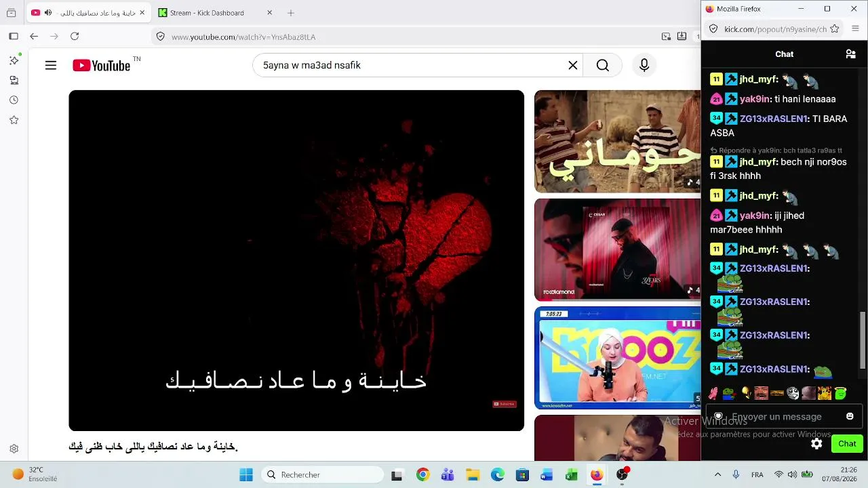Viewport: 868px width, 488px height.
Task: Open ZG13xRASLEN1's profile from TI BARA message
Action: (774, 119)
